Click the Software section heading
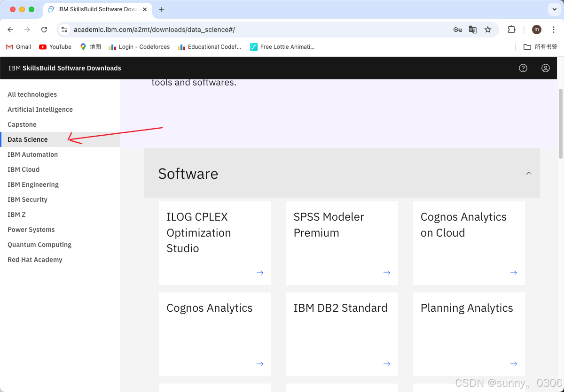This screenshot has width=564, height=392. click(188, 174)
